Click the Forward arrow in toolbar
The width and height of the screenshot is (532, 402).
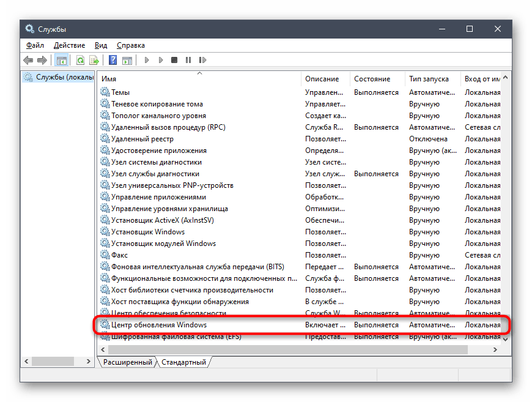(42, 60)
